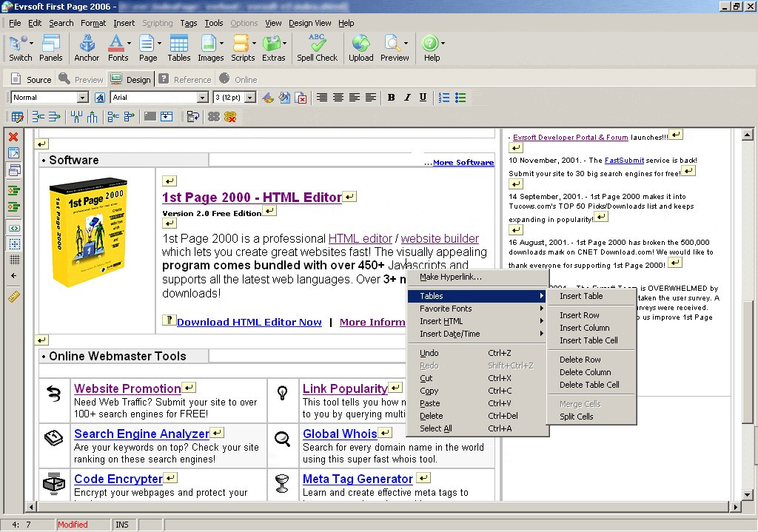Open the 1st Page 2000 - HTML Editor link
Screen dimensions: 758x532
(x=252, y=198)
